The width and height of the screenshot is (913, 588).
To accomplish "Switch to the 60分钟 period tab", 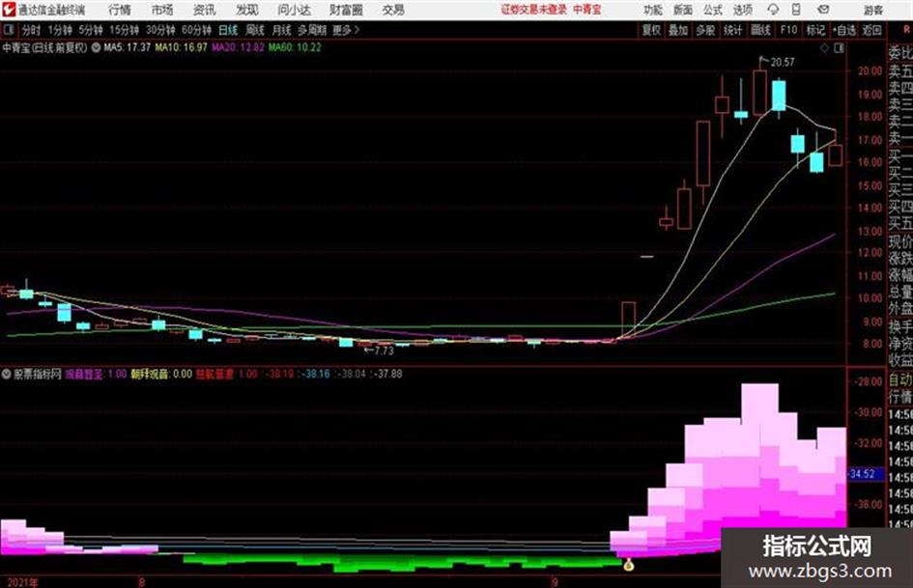I will pyautogui.click(x=196, y=30).
